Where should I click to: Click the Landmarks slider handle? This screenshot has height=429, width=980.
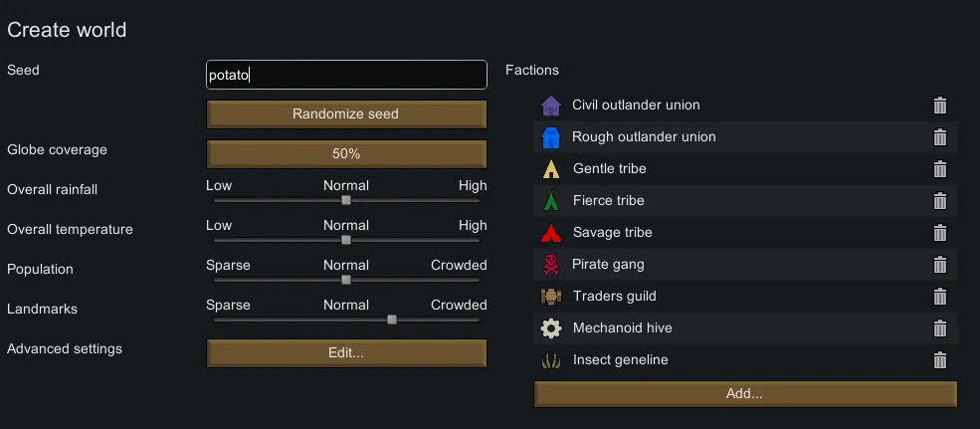point(392,320)
